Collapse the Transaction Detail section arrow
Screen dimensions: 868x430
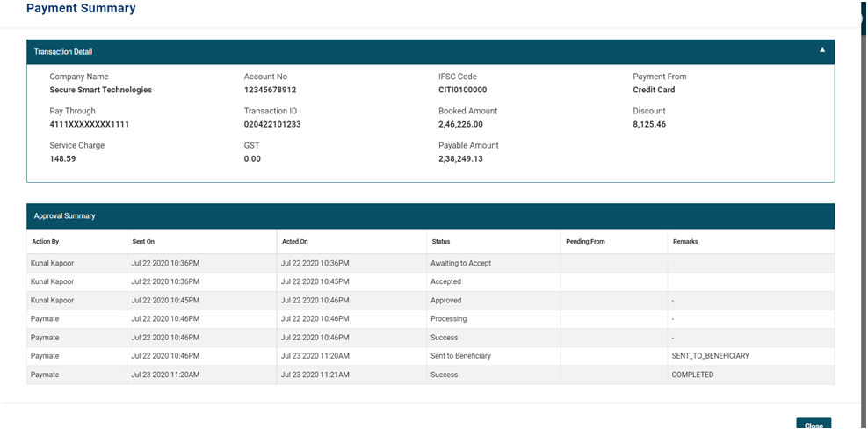tap(822, 50)
